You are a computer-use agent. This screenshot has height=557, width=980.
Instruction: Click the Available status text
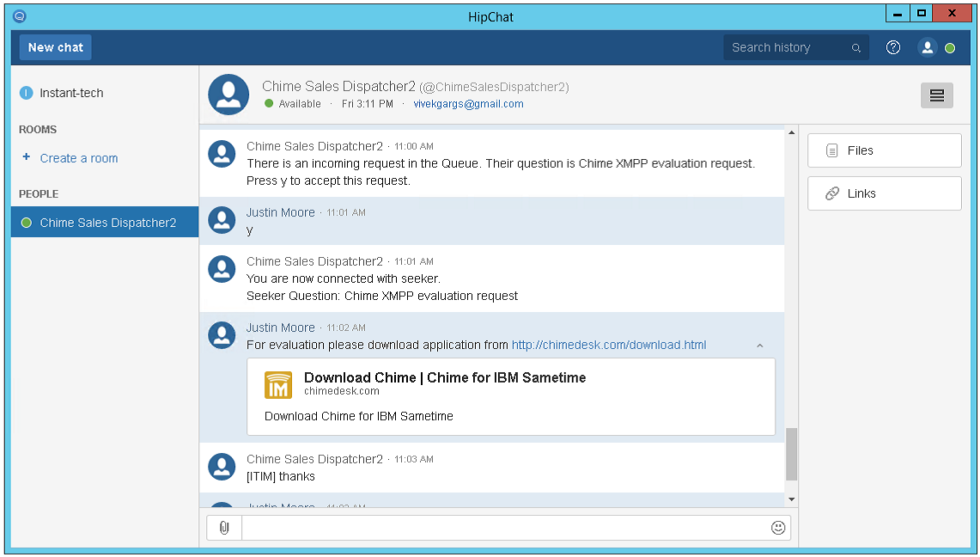pos(300,104)
